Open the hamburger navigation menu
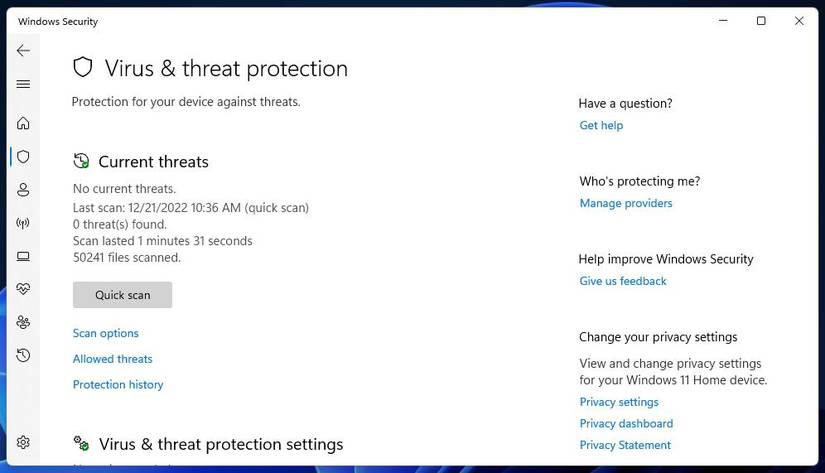 coord(23,84)
